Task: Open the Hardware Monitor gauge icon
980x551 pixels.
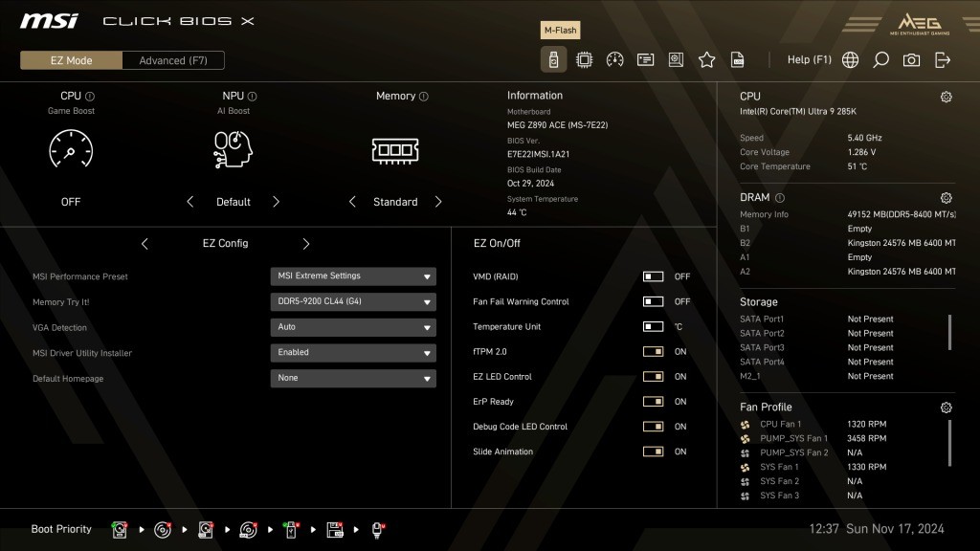Action: click(x=615, y=59)
